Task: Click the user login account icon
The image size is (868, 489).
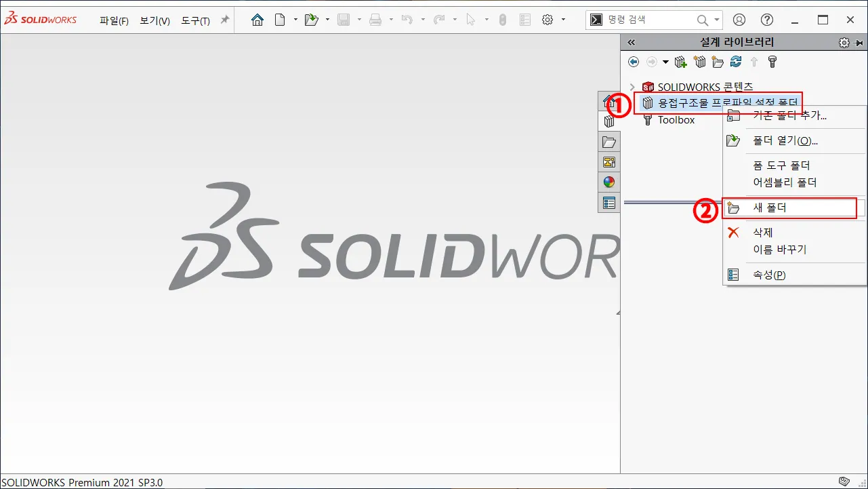Action: click(x=739, y=20)
